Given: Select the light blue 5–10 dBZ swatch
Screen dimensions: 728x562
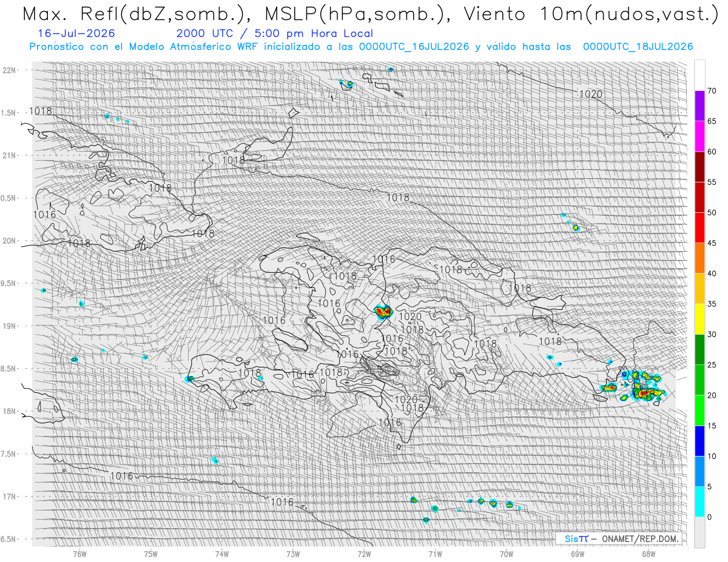Looking at the screenshot, I should click(x=699, y=471).
